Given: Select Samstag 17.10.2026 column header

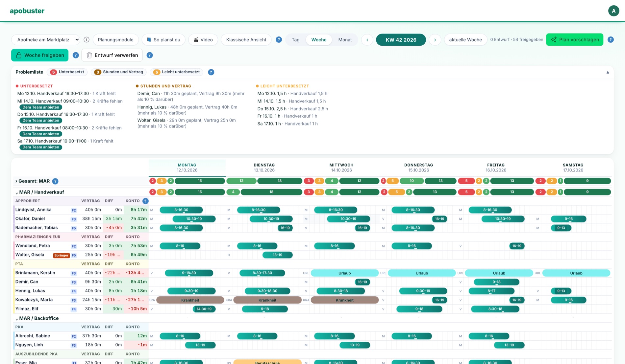Looking at the screenshot, I should pyautogui.click(x=573, y=168).
